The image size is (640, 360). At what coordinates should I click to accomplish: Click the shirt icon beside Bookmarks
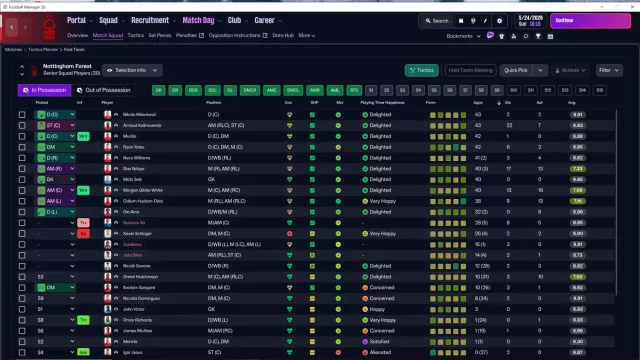(502, 36)
